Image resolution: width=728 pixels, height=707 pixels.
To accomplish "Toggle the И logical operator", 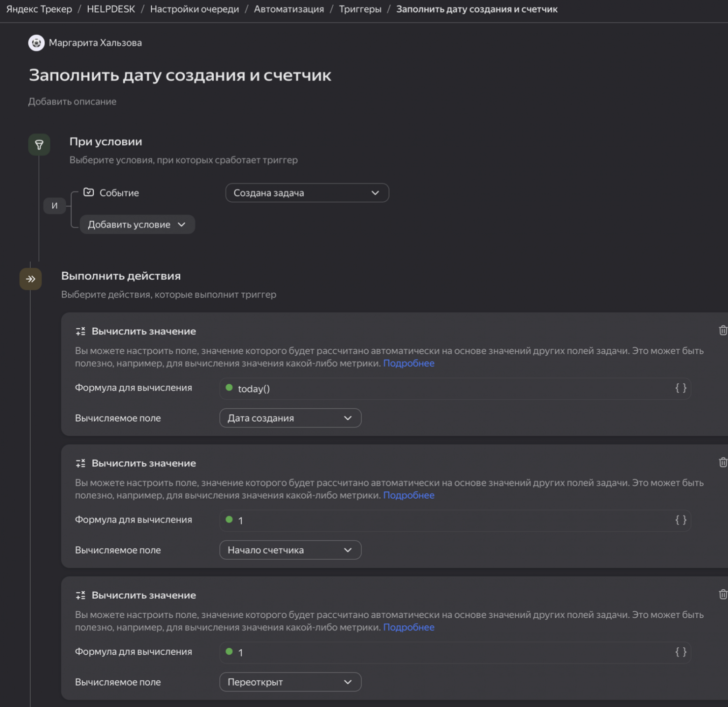I will [x=55, y=205].
